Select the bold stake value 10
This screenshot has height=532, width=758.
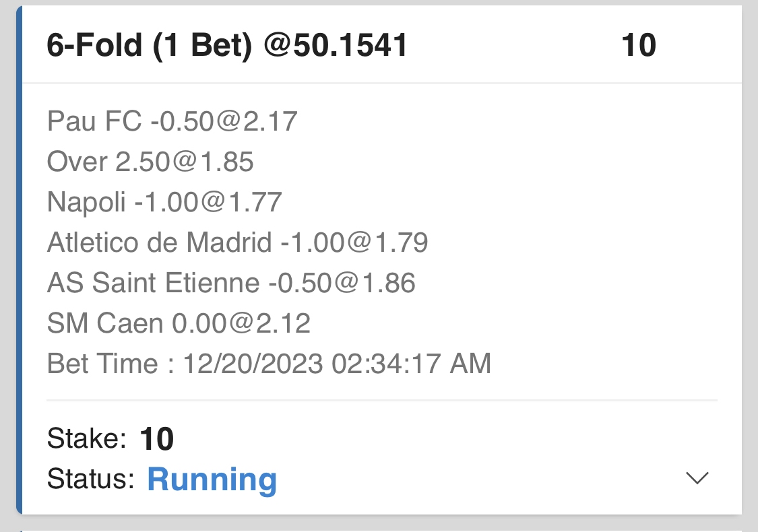pyautogui.click(x=157, y=440)
